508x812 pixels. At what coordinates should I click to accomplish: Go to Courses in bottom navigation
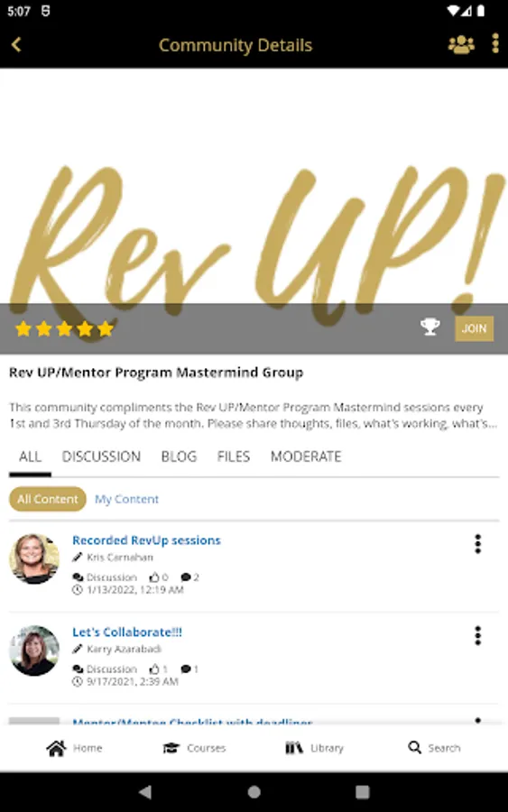point(194,748)
